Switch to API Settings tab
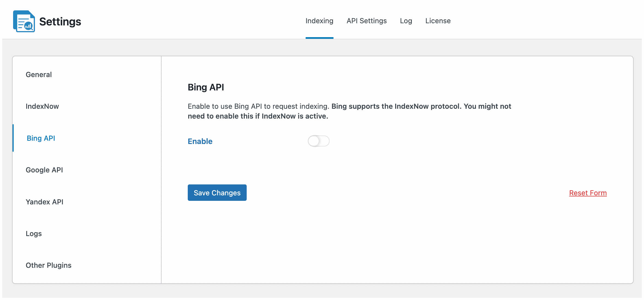644x300 pixels. 366,20
